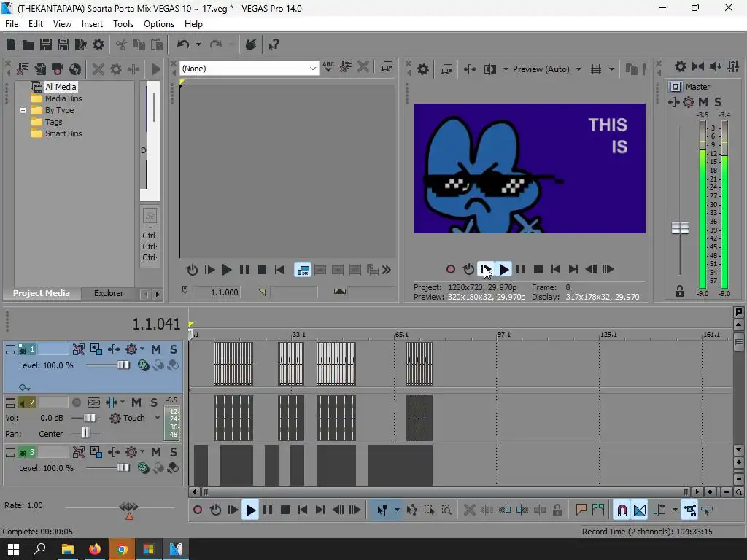Click the Rate scrub control
Screen dimensions: 747x560
pos(128,507)
